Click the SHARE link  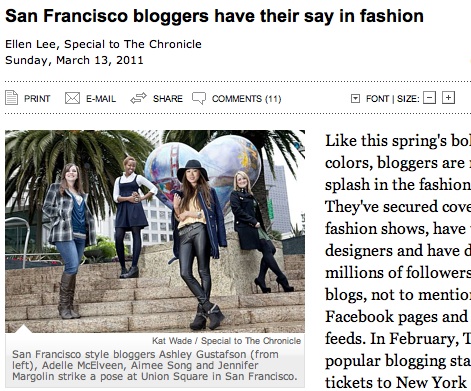point(168,99)
